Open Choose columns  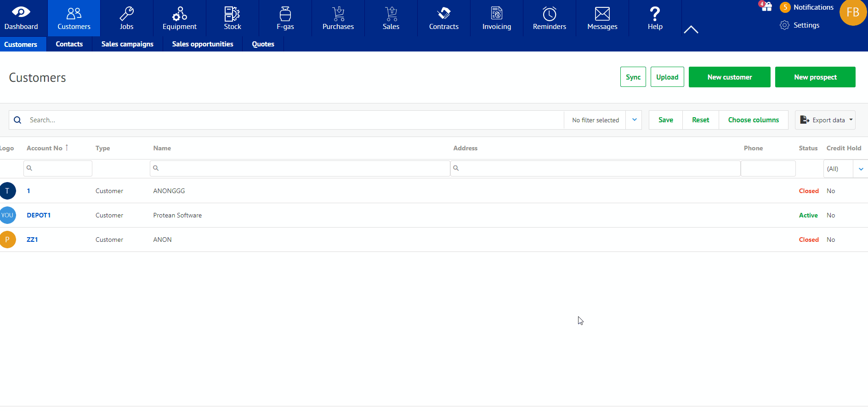click(754, 120)
